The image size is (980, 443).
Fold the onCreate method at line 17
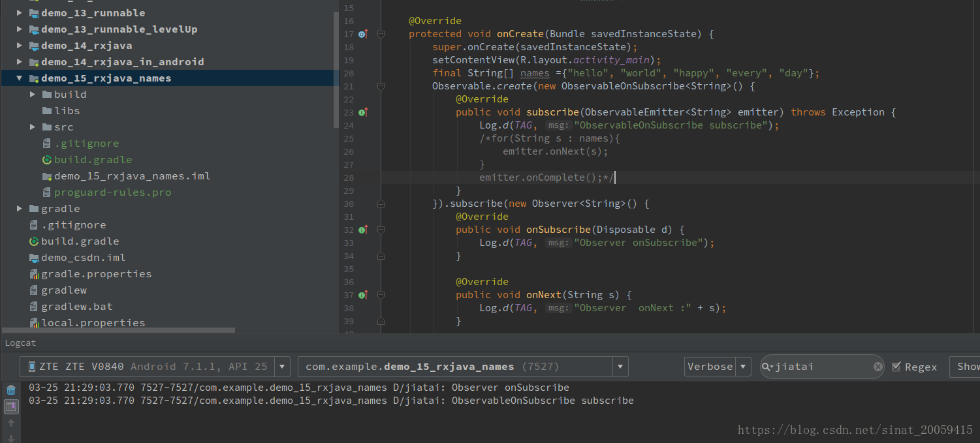click(381, 34)
